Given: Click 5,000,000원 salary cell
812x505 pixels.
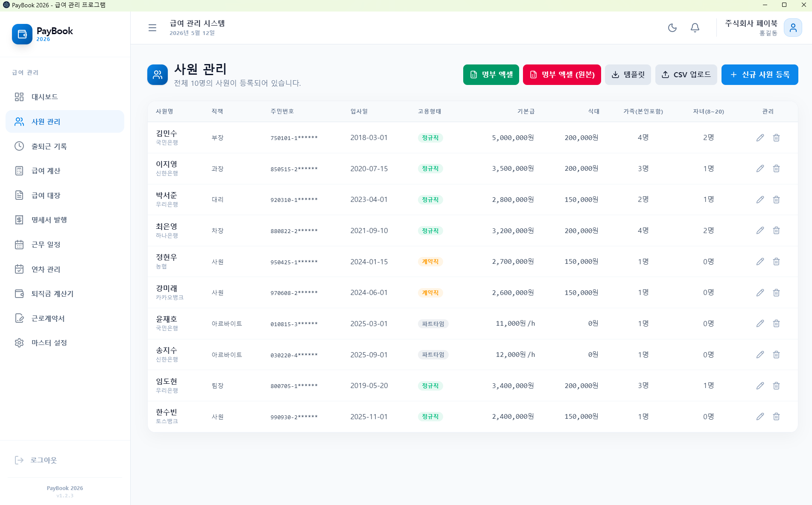Looking at the screenshot, I should [x=513, y=137].
